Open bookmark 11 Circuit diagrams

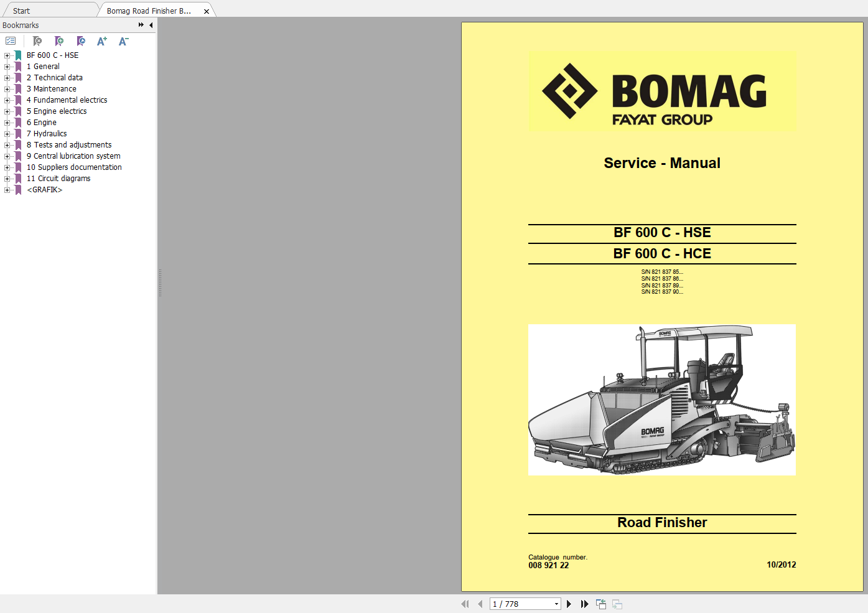[x=58, y=179]
